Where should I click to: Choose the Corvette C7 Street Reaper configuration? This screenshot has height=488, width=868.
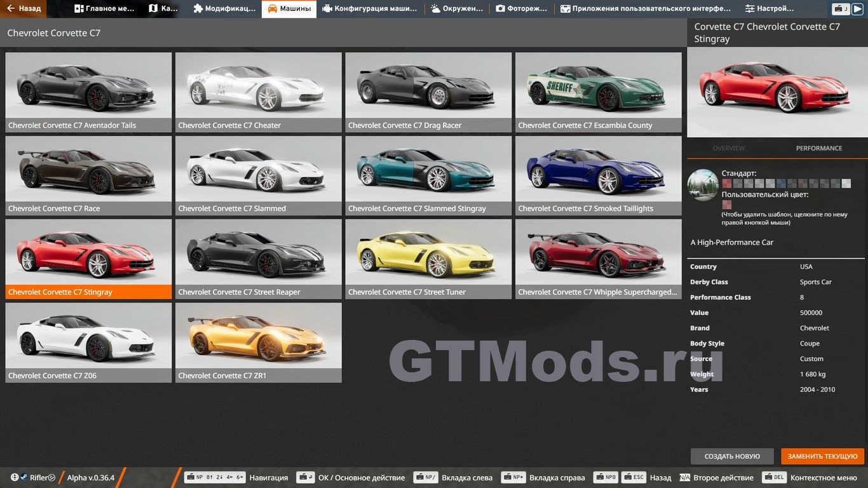[x=259, y=259]
